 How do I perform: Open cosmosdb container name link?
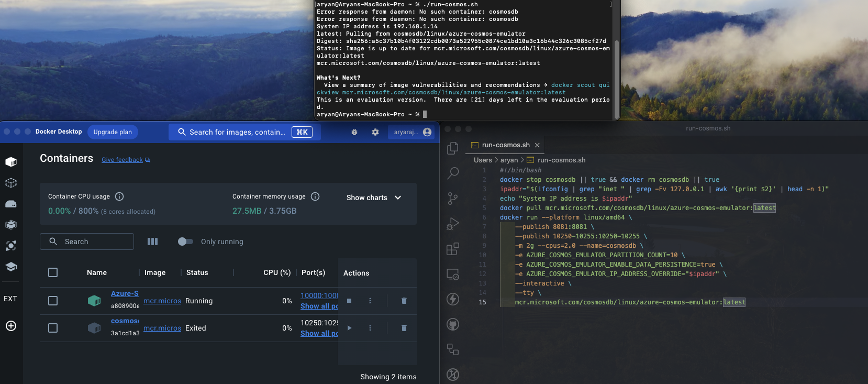pyautogui.click(x=125, y=321)
